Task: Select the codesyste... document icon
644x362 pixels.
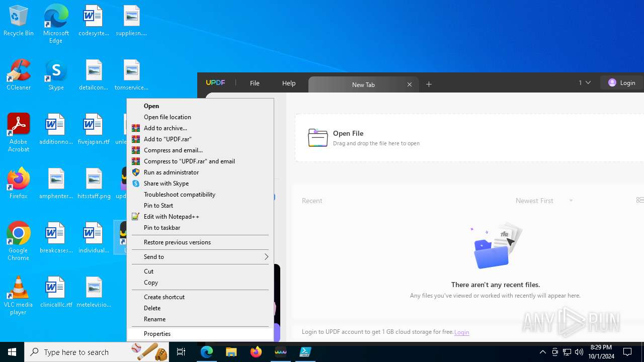Action: (94, 21)
